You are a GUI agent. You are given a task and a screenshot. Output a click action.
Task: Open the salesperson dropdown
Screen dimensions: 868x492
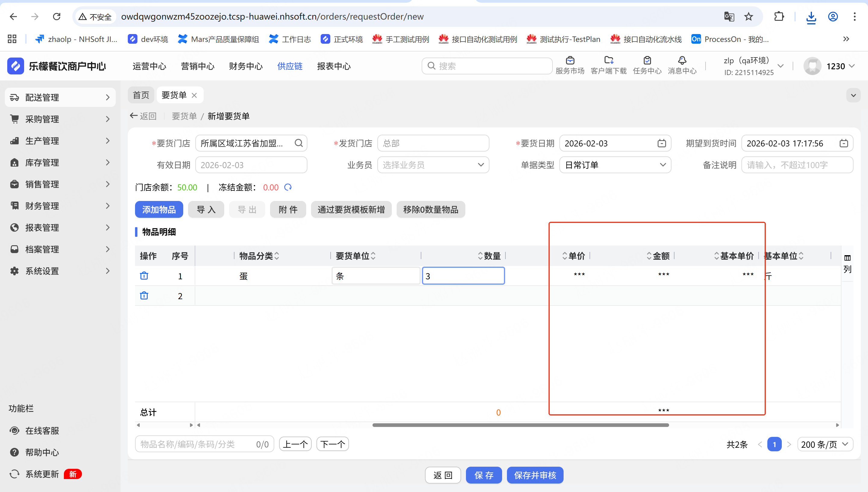(433, 165)
